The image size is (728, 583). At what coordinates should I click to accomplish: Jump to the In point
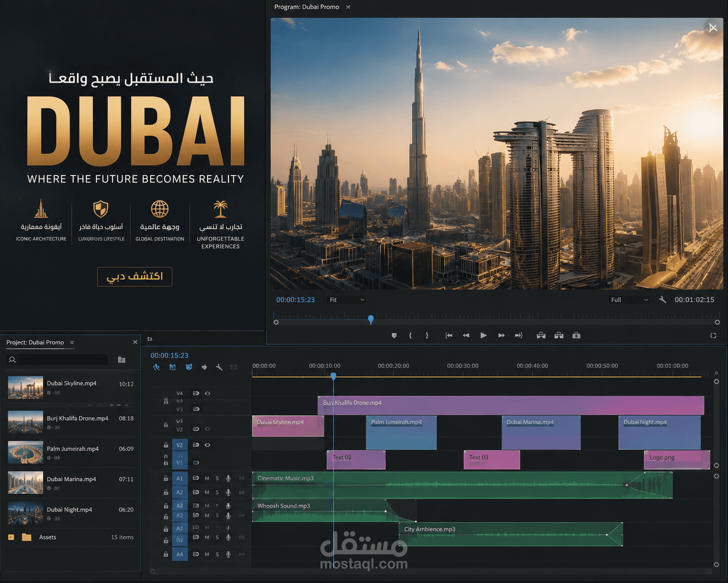pos(449,336)
